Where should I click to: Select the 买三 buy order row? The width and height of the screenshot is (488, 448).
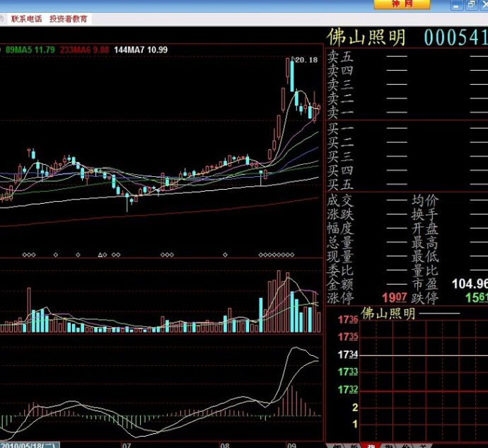coord(407,156)
